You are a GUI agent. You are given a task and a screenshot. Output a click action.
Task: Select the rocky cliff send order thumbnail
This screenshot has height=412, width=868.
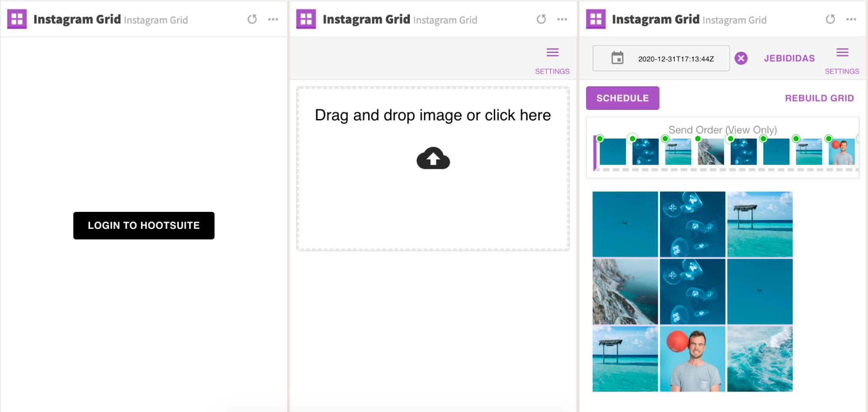coord(711,152)
